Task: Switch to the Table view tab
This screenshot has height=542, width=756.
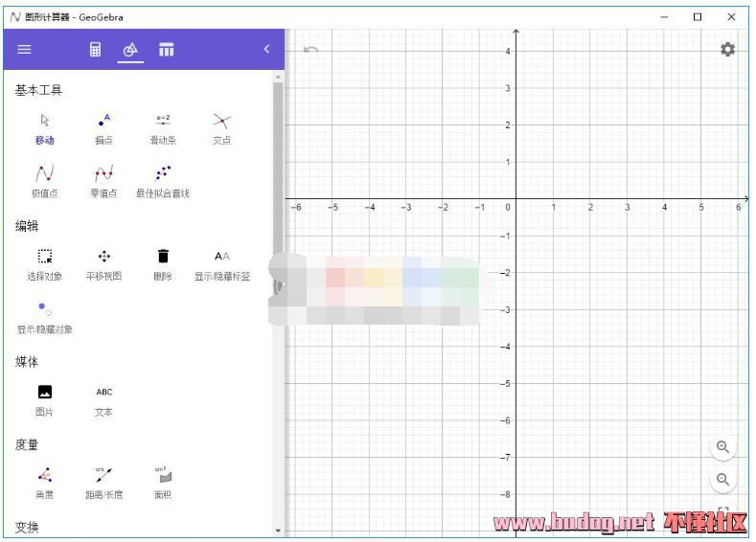Action: point(167,49)
